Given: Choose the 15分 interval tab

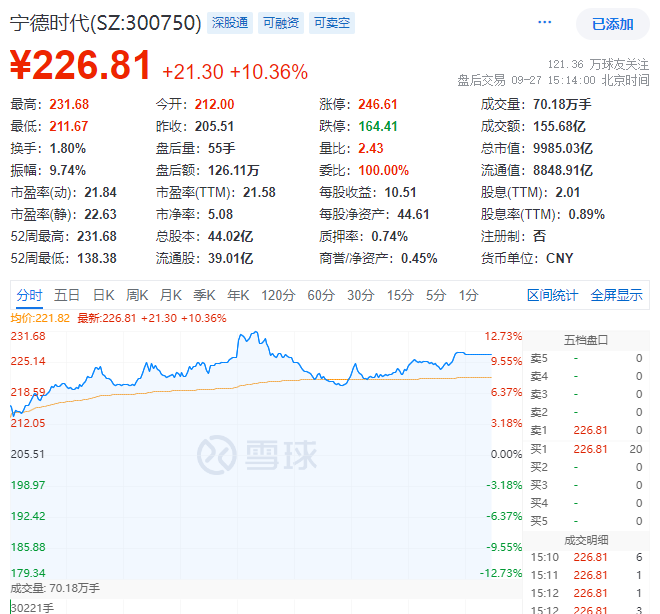Looking at the screenshot, I should click(400, 295).
